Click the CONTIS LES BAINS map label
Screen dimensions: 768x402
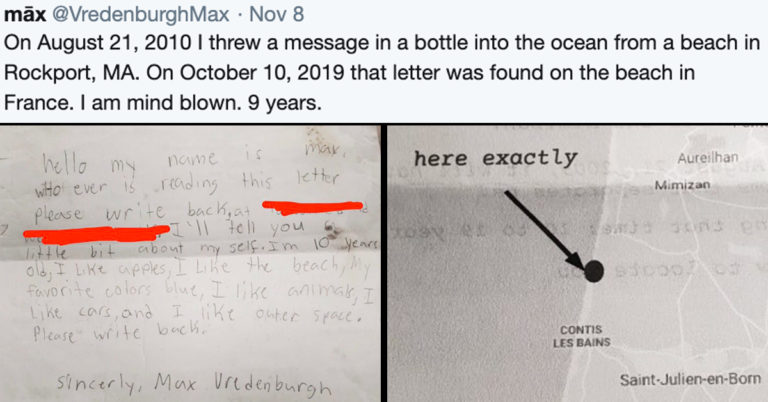coord(581,336)
